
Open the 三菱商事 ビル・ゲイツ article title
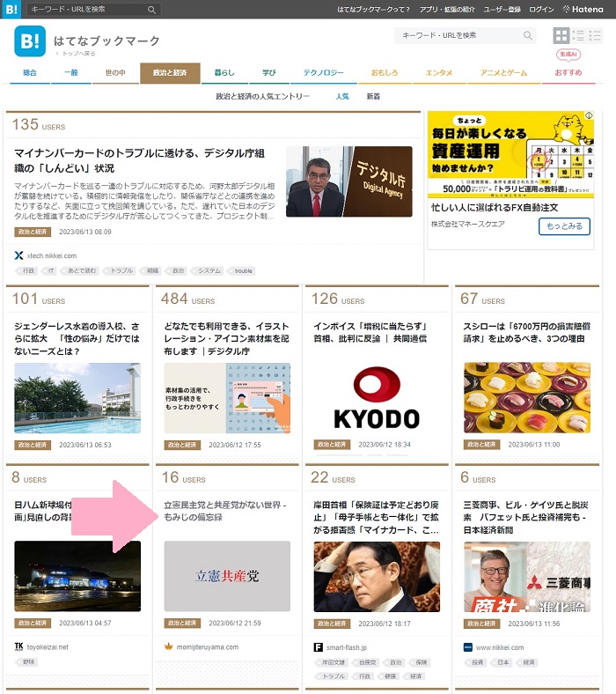[525, 517]
